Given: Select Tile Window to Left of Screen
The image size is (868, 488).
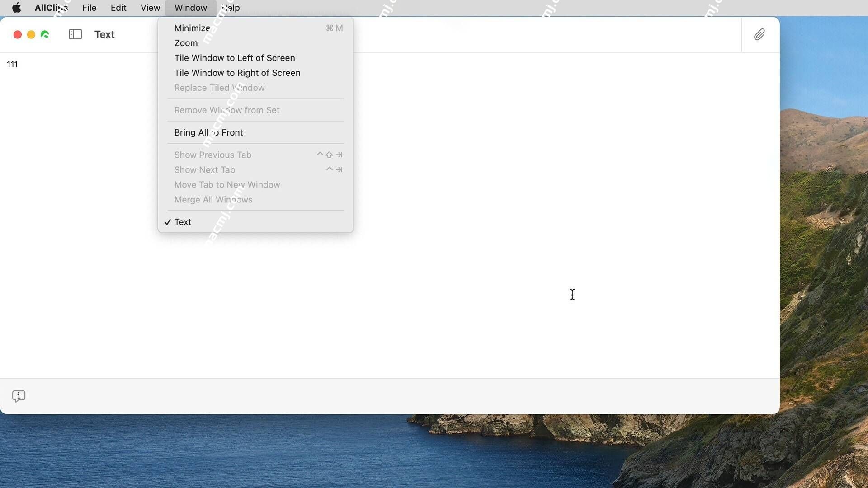Looking at the screenshot, I should point(234,58).
